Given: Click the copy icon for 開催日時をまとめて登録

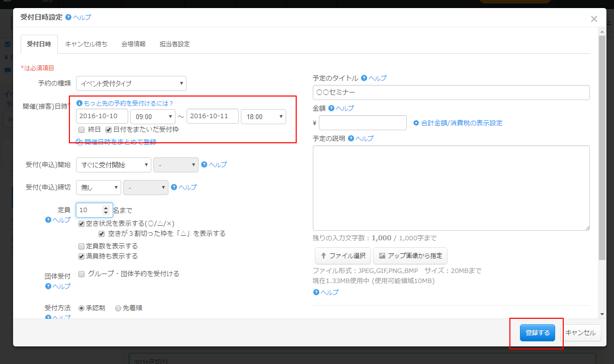Looking at the screenshot, I should (x=79, y=142).
